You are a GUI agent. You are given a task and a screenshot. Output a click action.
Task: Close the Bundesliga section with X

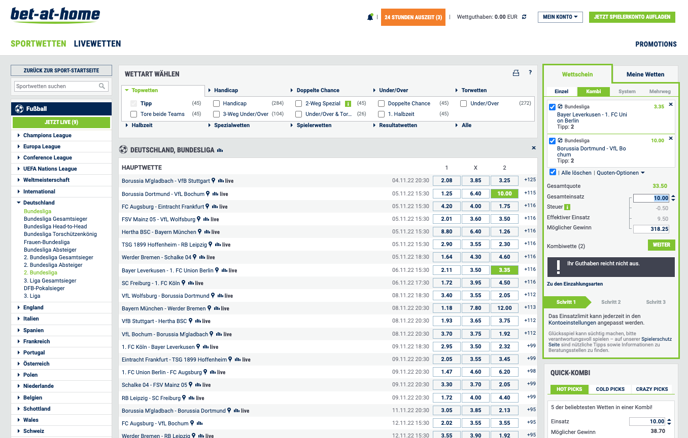[x=534, y=148]
